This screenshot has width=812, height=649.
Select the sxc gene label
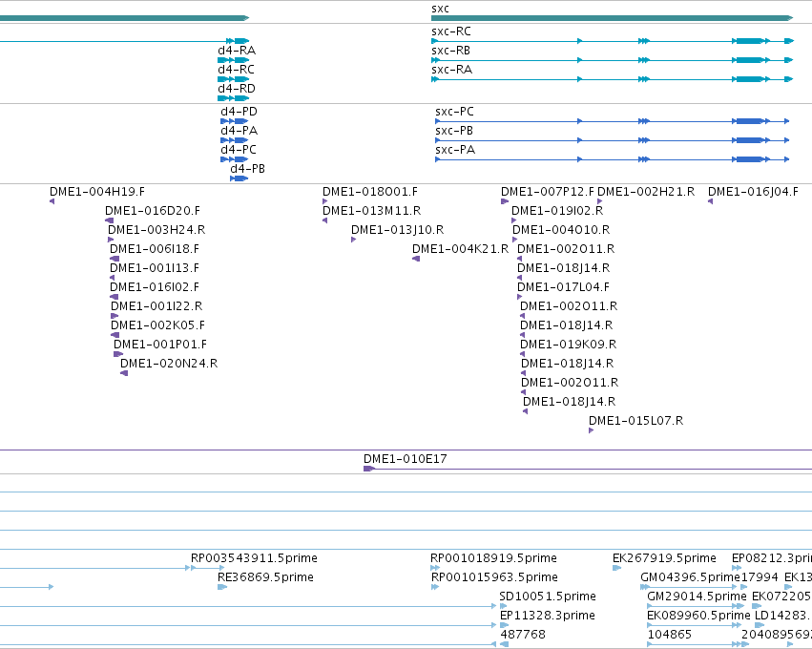click(440, 9)
